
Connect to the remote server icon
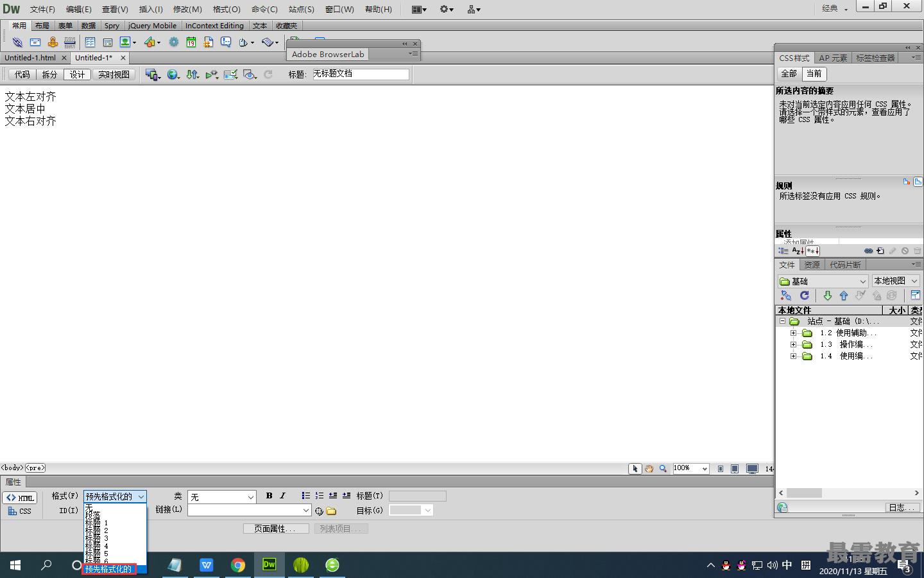pyautogui.click(x=786, y=295)
